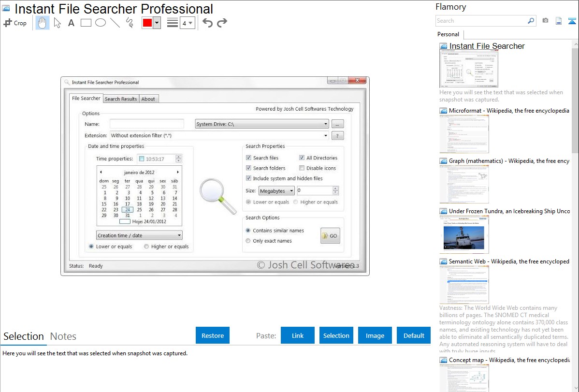Click the Restore button
The width and height of the screenshot is (579, 392).
(x=213, y=335)
